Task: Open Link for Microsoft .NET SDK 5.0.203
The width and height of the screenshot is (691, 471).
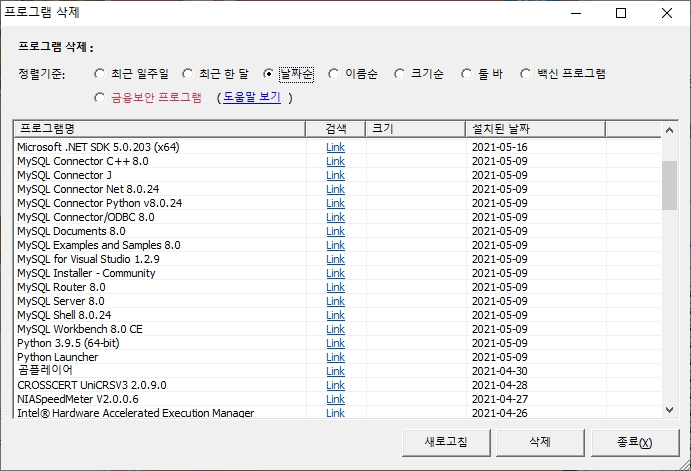Action: 335,147
